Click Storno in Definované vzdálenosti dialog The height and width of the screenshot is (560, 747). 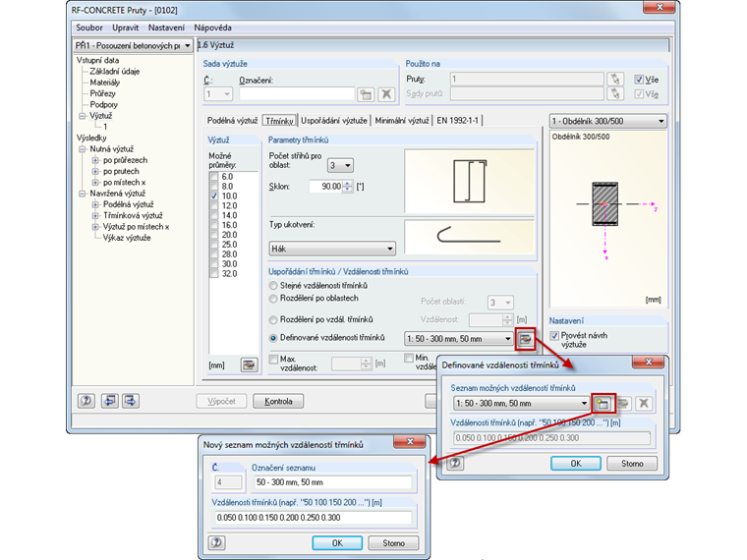click(632, 464)
